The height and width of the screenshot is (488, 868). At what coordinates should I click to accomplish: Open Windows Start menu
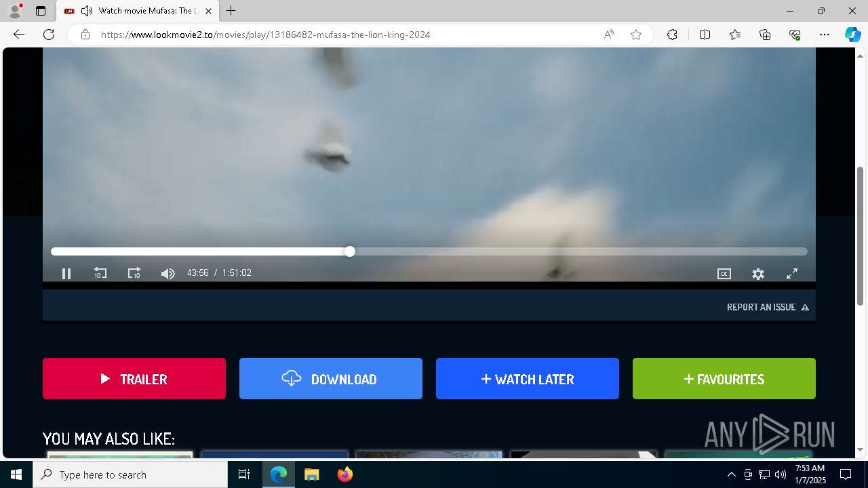[16, 474]
